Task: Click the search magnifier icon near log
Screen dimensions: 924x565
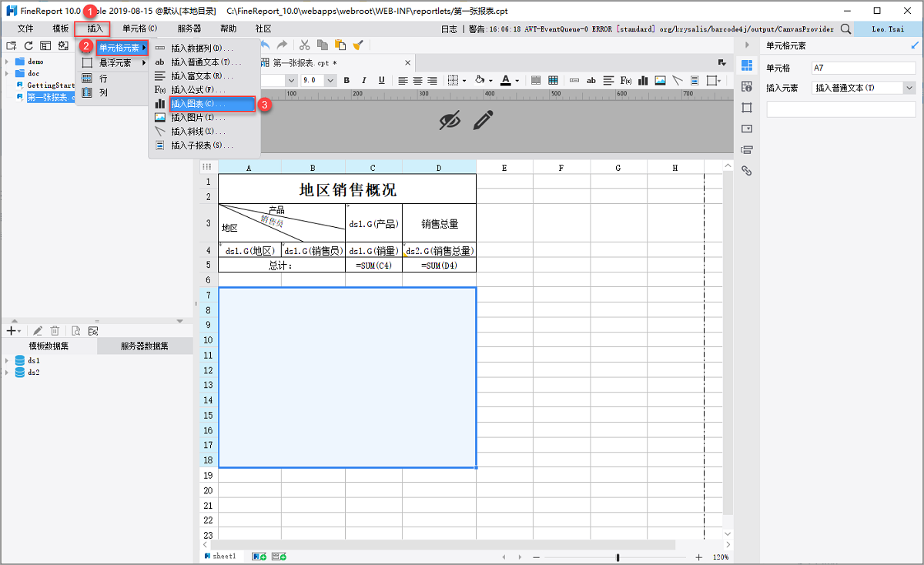Action: point(845,28)
